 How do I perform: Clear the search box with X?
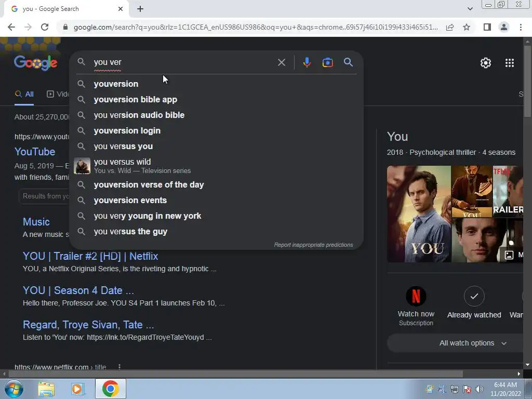tap(282, 62)
